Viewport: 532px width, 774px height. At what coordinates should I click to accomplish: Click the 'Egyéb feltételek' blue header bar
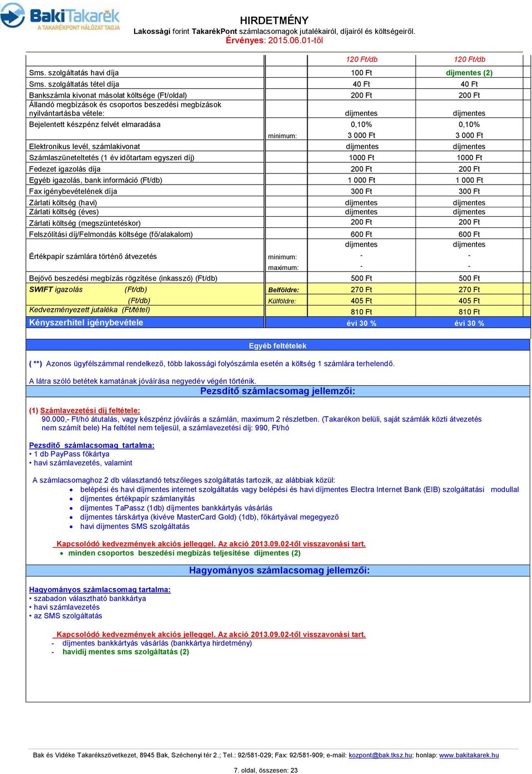(x=278, y=345)
